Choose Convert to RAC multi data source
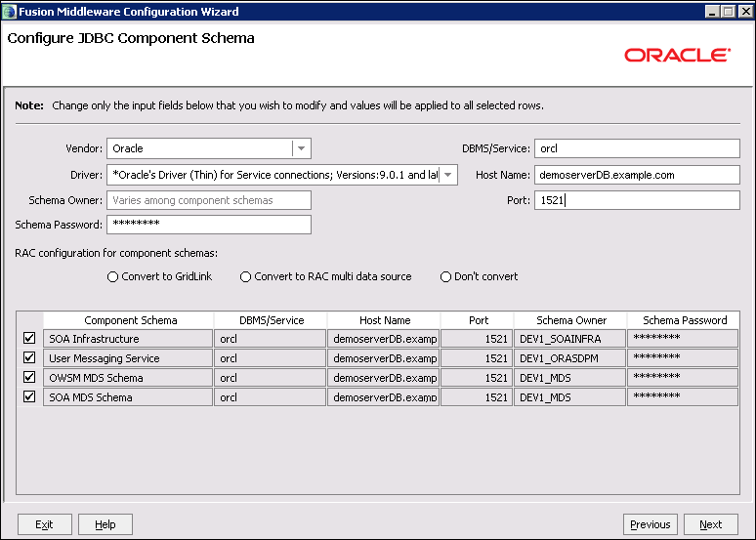 (x=246, y=277)
